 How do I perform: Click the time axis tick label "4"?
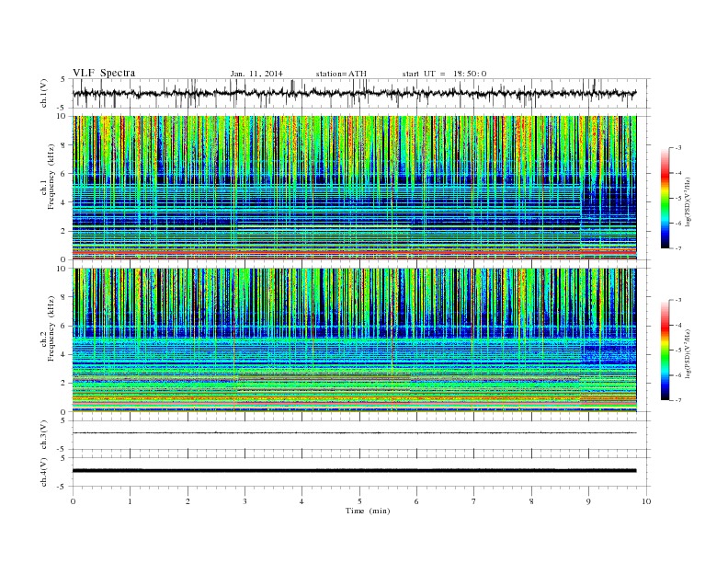click(301, 501)
